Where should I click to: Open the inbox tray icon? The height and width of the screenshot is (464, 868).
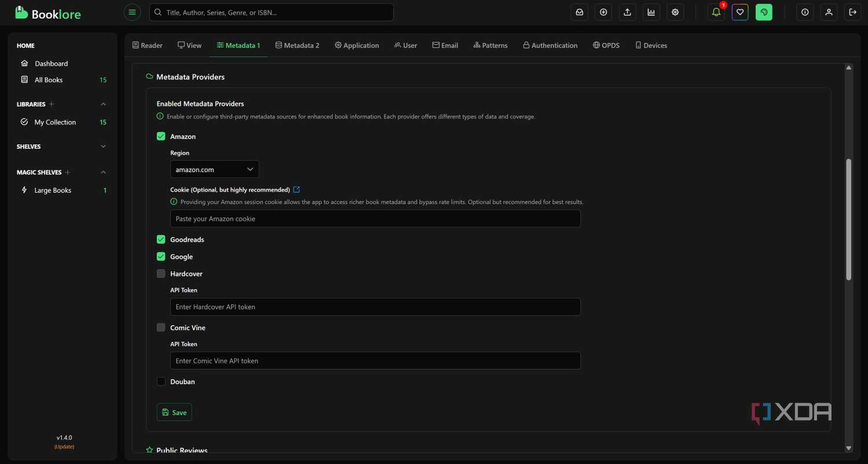(579, 12)
